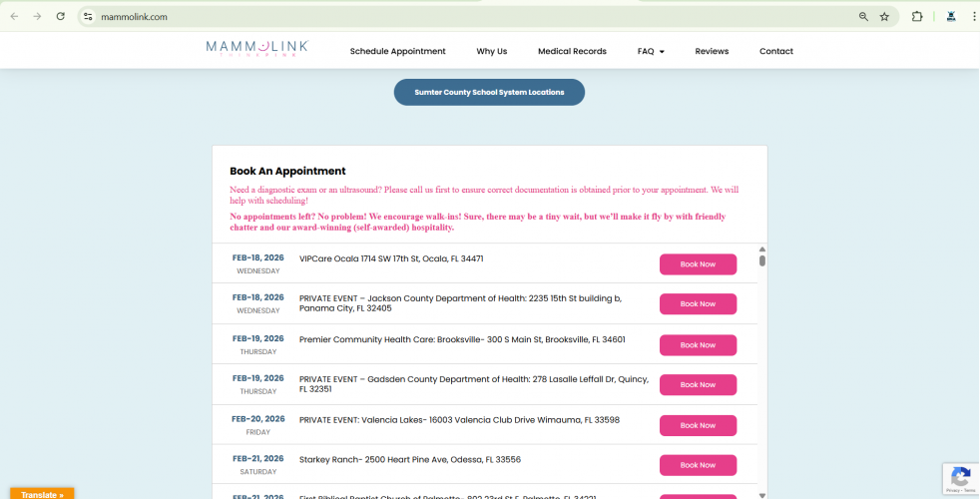Open the browser profile avatar icon

[x=951, y=17]
